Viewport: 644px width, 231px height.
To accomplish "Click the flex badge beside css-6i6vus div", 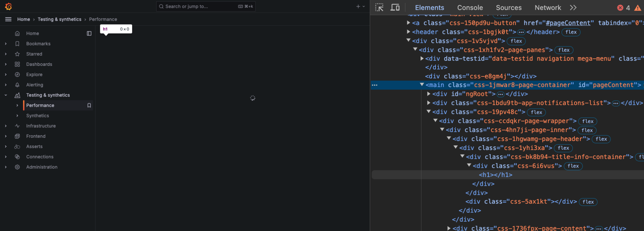I will [573, 166].
